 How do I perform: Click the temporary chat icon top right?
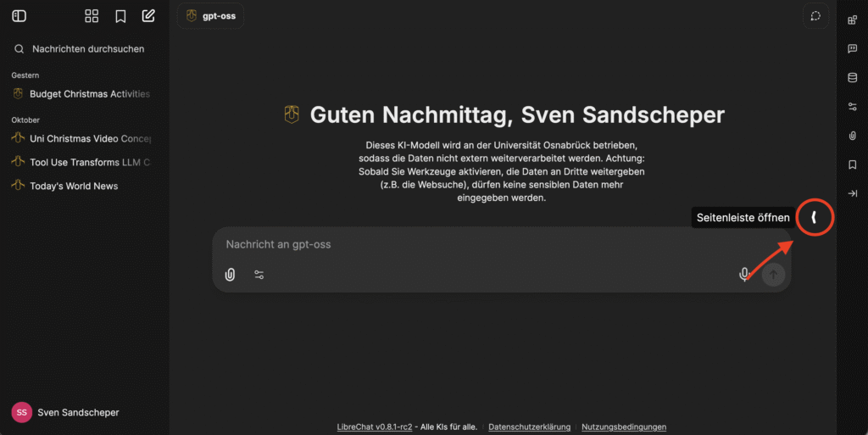coord(815,16)
